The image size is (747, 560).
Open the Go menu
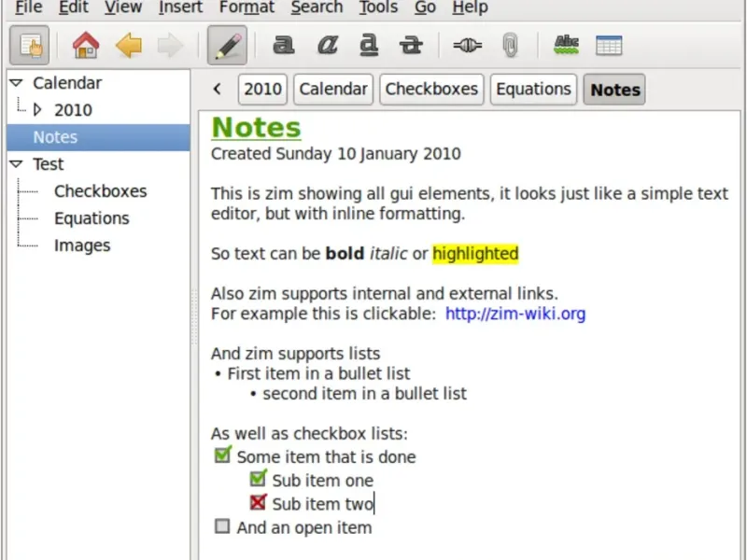click(x=425, y=7)
